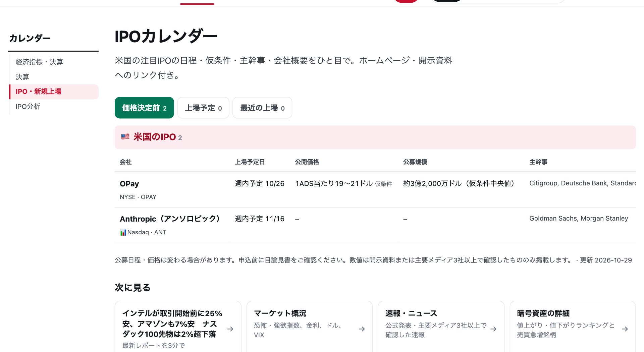Click the NYSE · OPAY ticker text
The image size is (644, 352).
138,197
